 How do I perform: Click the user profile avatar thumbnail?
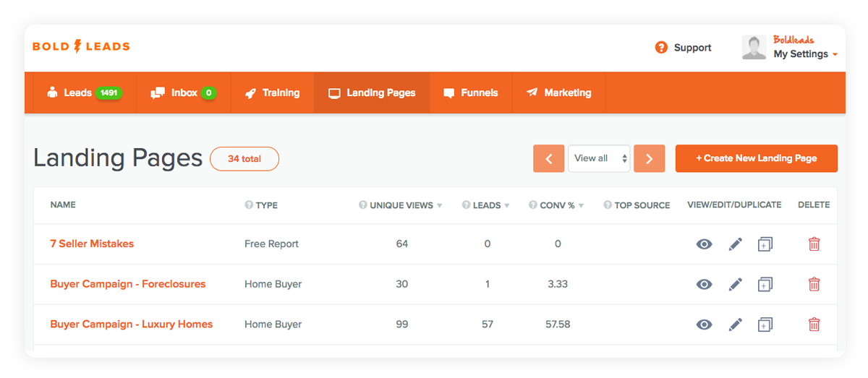click(x=754, y=48)
